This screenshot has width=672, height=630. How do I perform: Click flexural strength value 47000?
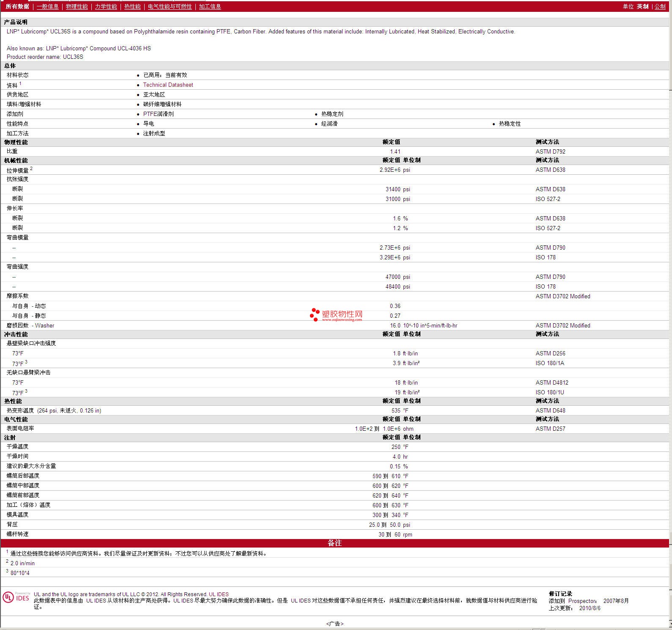click(x=393, y=277)
